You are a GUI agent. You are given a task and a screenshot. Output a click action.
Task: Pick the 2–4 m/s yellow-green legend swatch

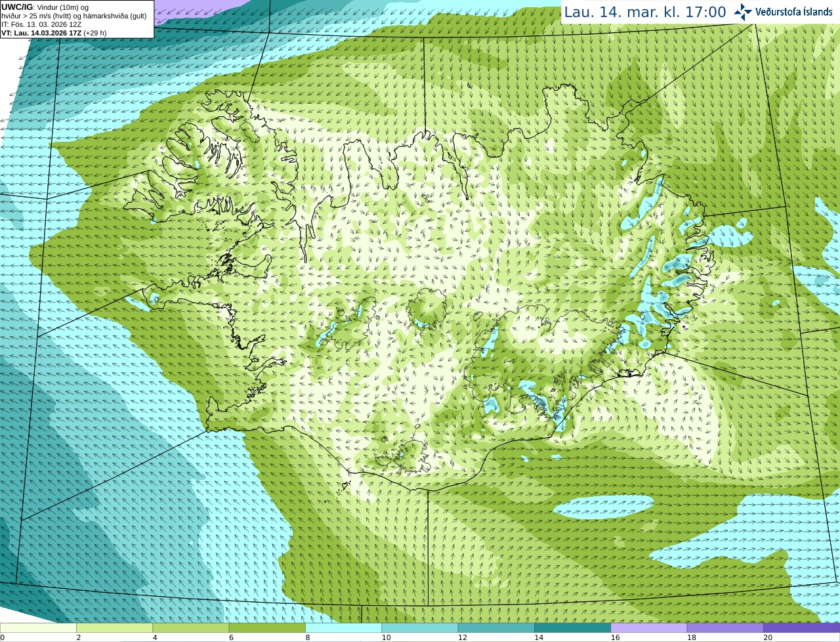point(114,628)
